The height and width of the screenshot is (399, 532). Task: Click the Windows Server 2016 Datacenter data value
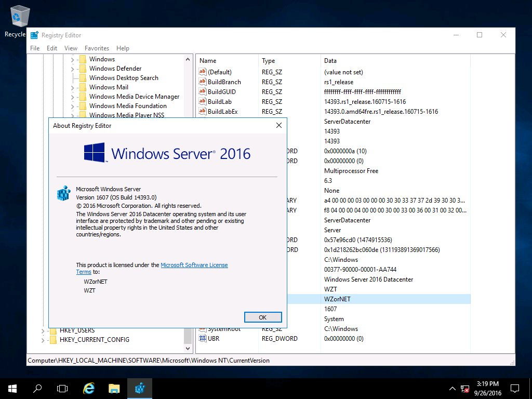pos(368,279)
